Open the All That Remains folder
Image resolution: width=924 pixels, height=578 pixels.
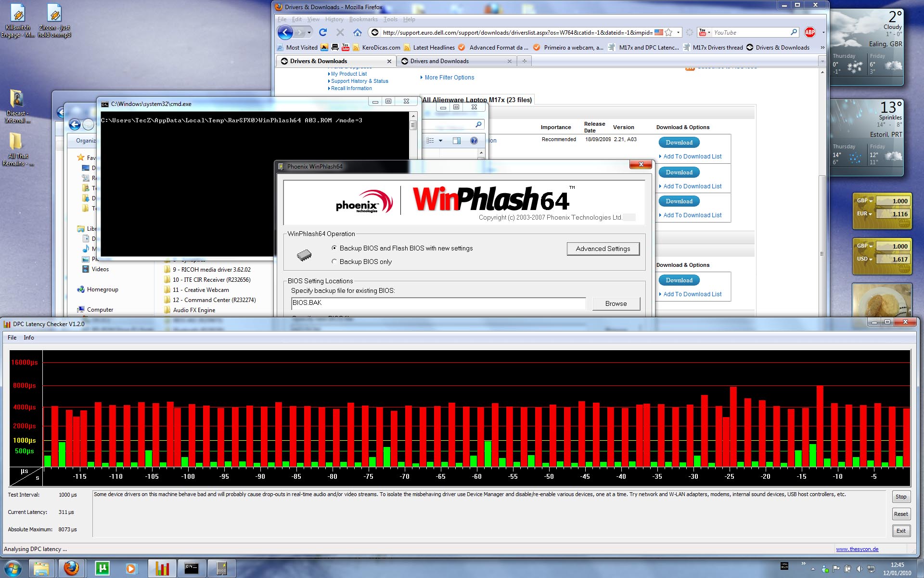click(x=17, y=149)
